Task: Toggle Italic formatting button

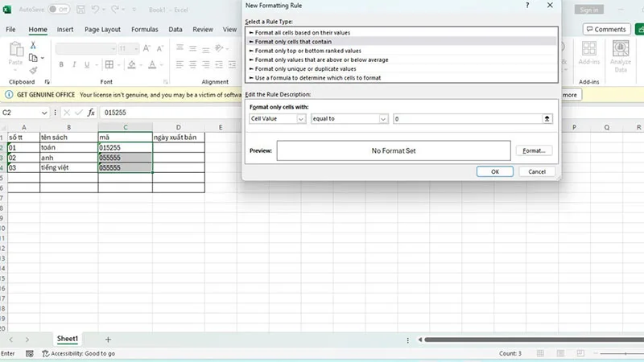Action: (74, 64)
